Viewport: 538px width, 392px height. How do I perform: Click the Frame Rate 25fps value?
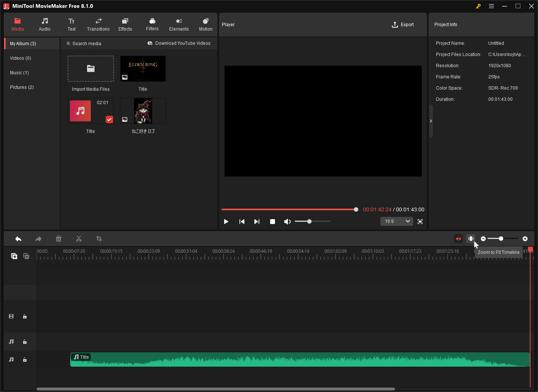pyautogui.click(x=494, y=77)
